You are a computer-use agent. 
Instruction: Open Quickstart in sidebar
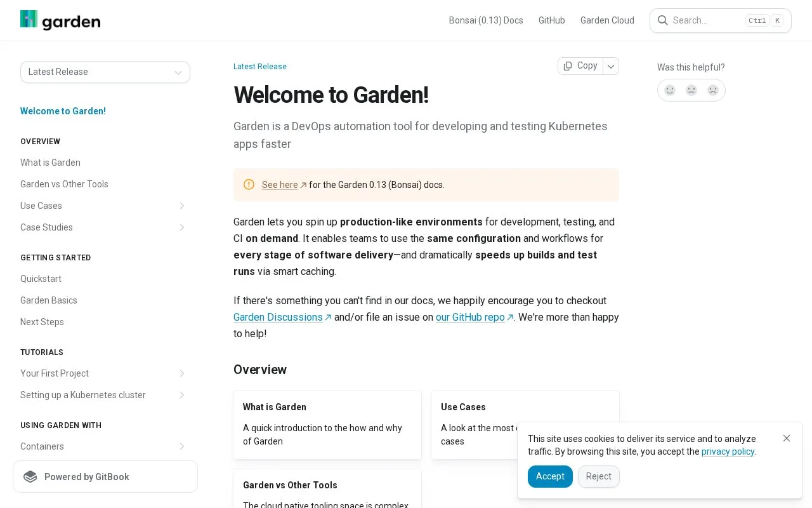pyautogui.click(x=41, y=279)
